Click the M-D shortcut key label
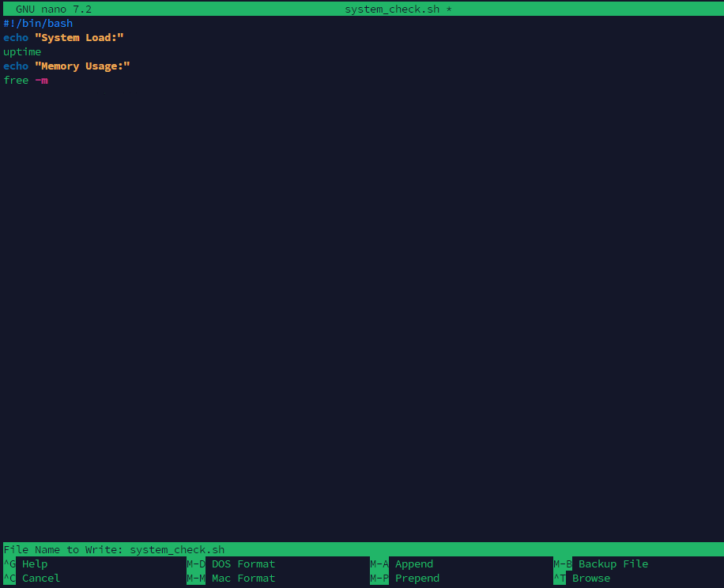This screenshot has height=588, width=724. pos(194,563)
